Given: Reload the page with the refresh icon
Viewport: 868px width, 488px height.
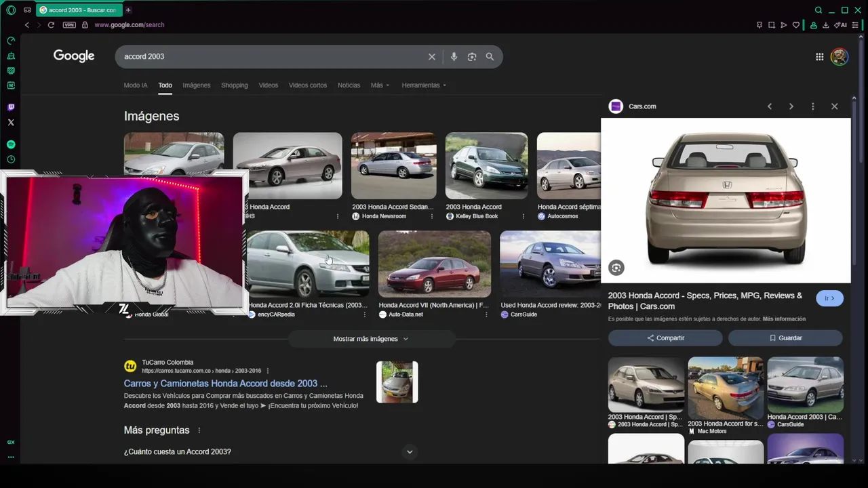Looking at the screenshot, I should pyautogui.click(x=51, y=25).
